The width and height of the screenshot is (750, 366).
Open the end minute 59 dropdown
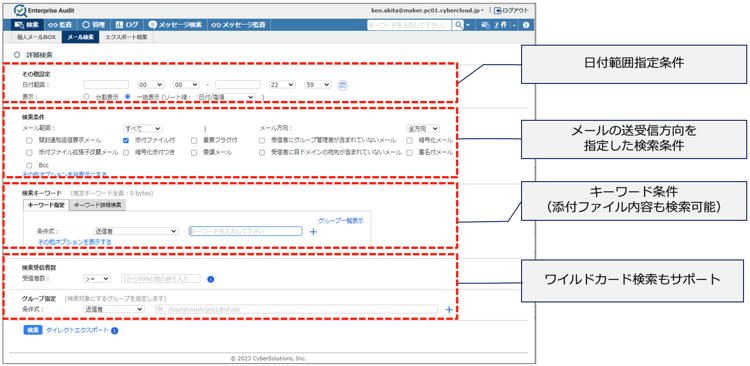(x=318, y=85)
